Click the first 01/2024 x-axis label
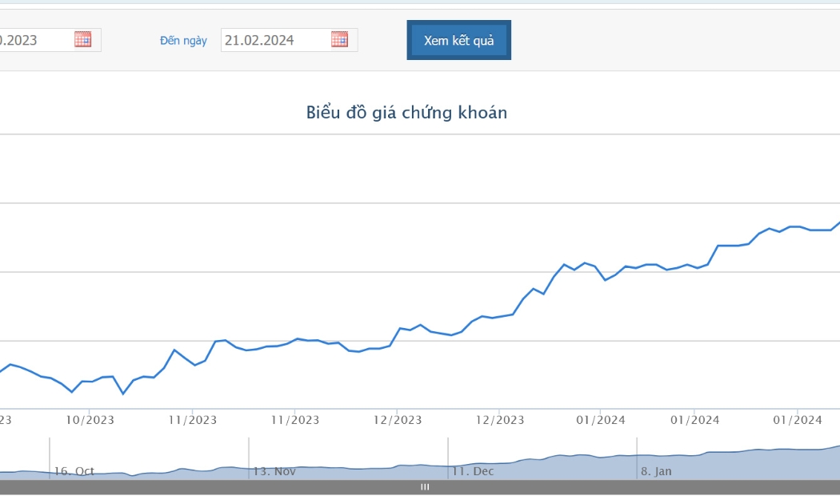 coord(601,421)
